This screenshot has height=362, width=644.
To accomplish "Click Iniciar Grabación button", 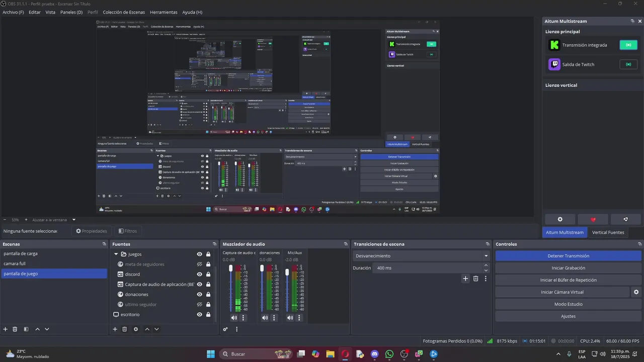I will (568, 268).
